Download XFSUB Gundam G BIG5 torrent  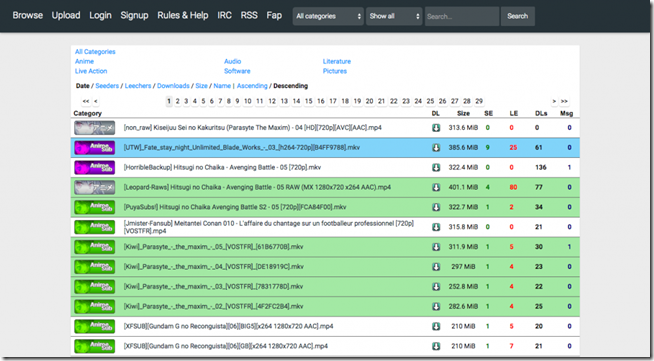tap(436, 326)
